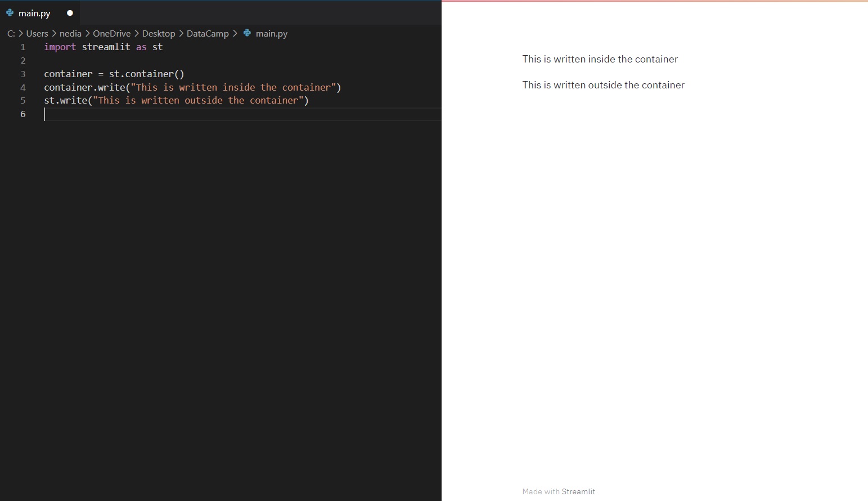Click 'st.write' on line 5
This screenshot has width=868, height=501.
click(66, 101)
